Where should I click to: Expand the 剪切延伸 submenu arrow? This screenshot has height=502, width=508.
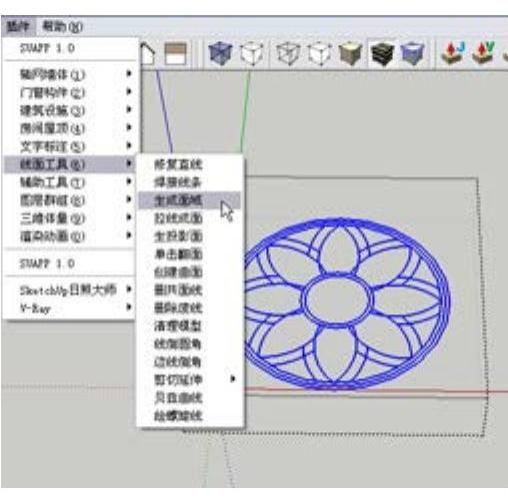pos(233,379)
